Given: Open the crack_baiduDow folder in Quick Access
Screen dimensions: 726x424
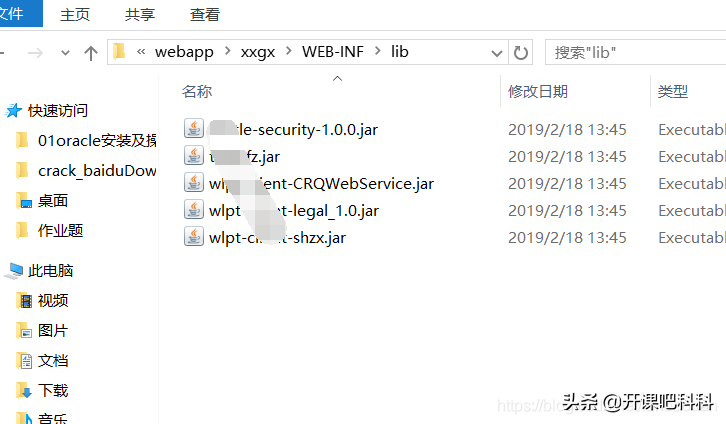Looking at the screenshot, I should coord(97,171).
